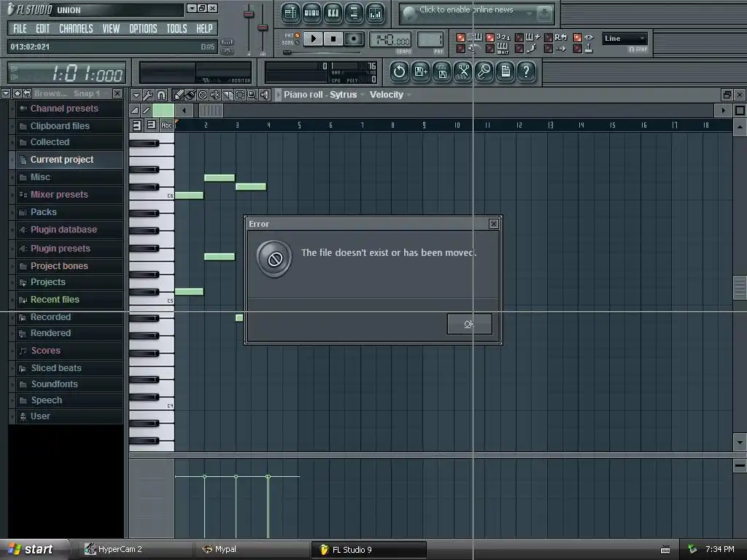Open the Mixer view icon
This screenshot has width=747, height=560.
376,13
